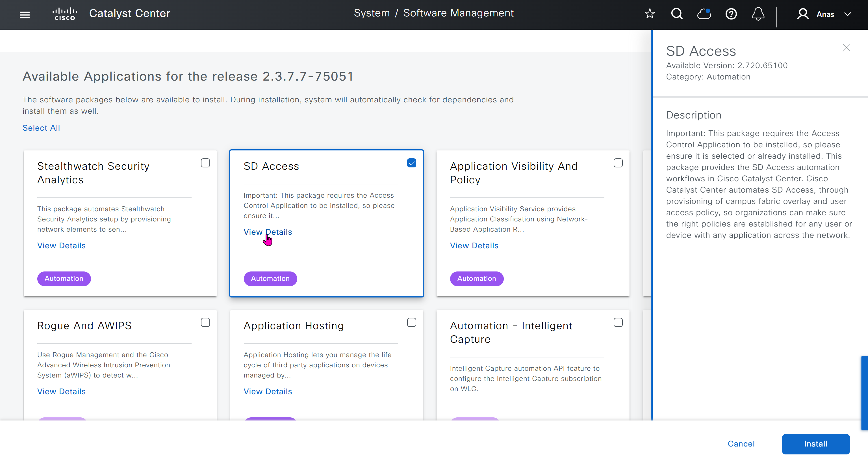The width and height of the screenshot is (868, 468).
Task: Open View Details for Application Hosting
Action: coord(268,391)
